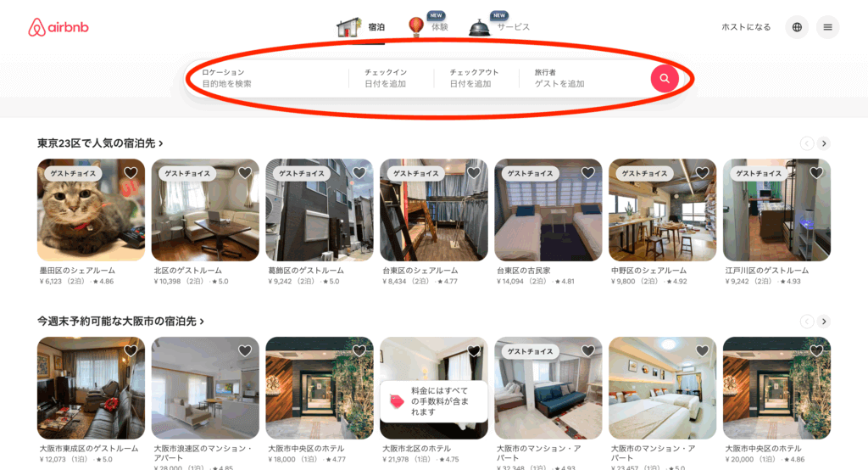Toggle heart on 台東区の古民家 listing
The height and width of the screenshot is (470, 868).
point(588,172)
